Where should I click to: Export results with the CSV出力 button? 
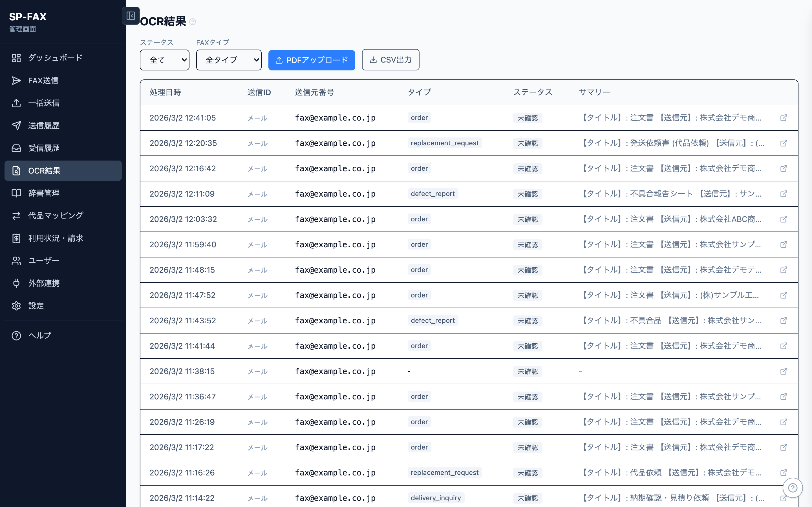pos(390,59)
